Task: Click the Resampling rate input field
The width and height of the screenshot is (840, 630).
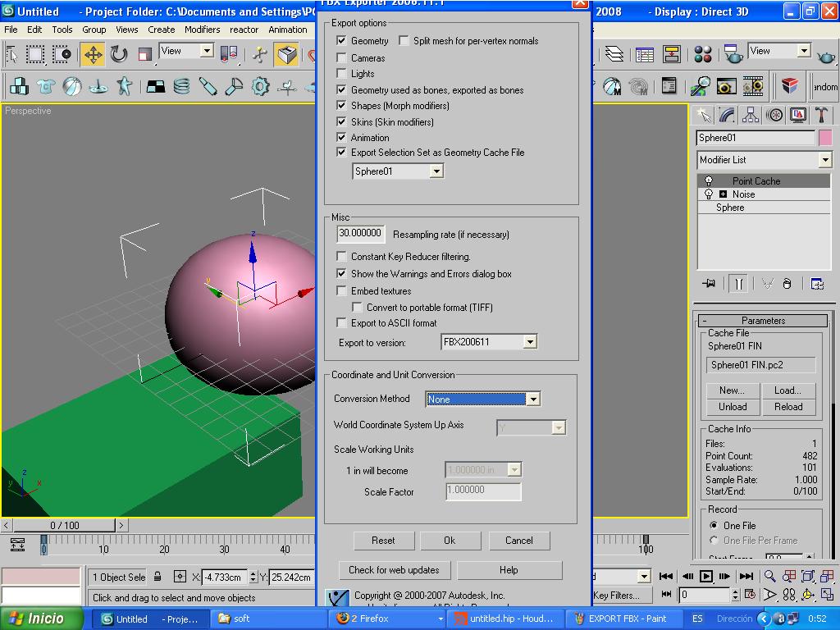Action: 361,234
